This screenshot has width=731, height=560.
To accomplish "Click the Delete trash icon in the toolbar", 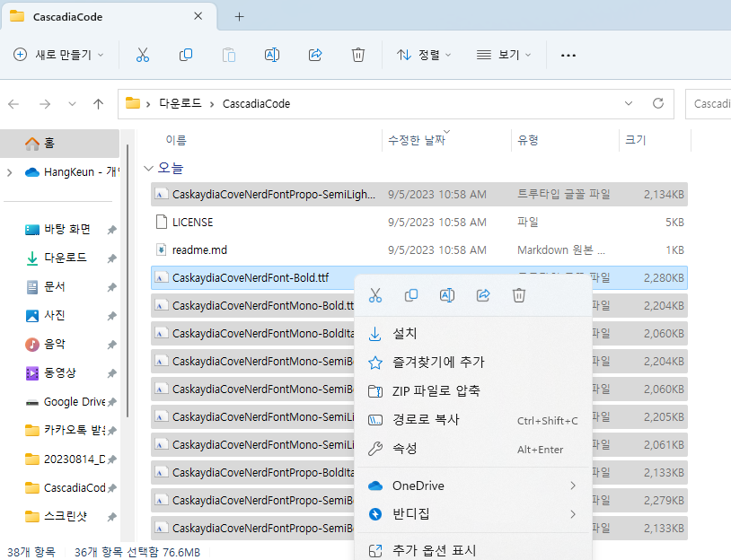I will coord(358,55).
